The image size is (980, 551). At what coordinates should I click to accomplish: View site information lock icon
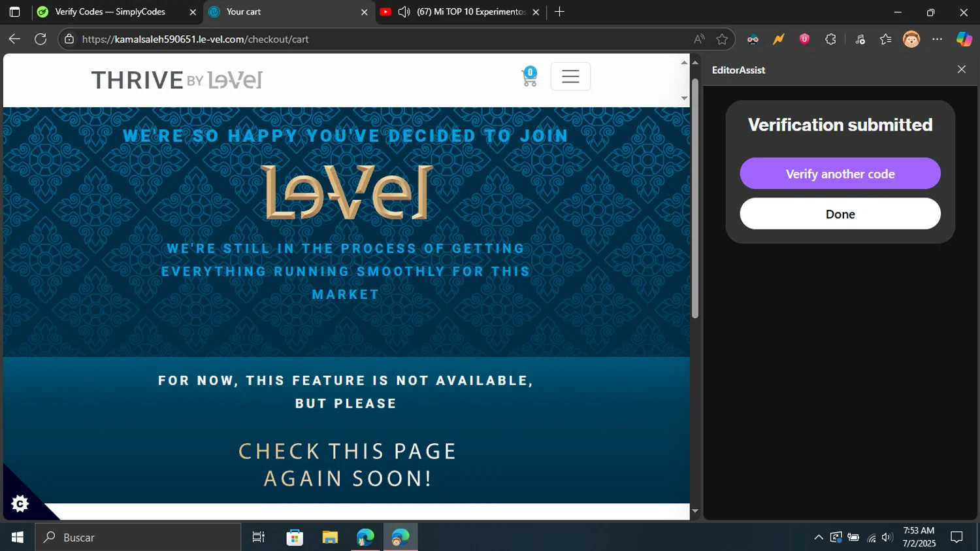point(69,39)
